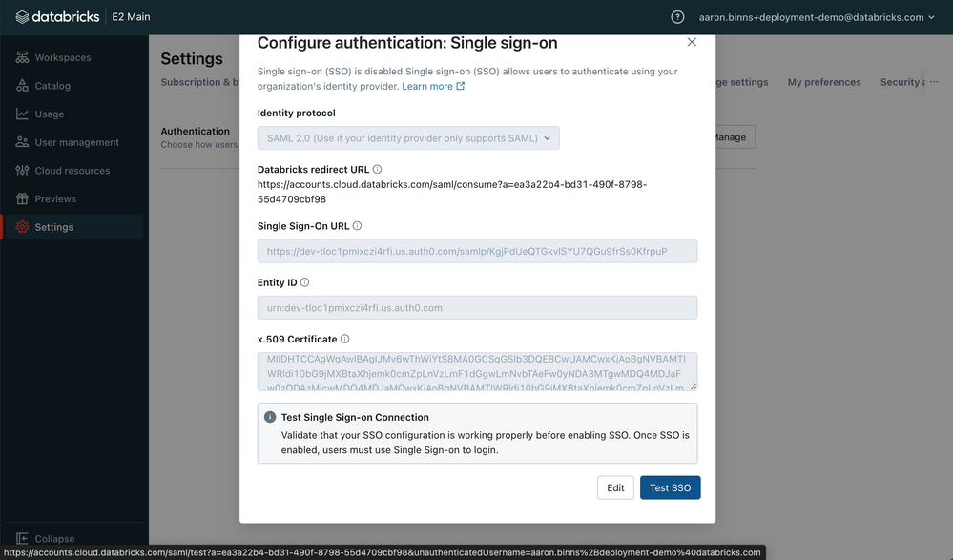
Task: Show info icon next to x.509 Certificate
Action: pos(344,339)
